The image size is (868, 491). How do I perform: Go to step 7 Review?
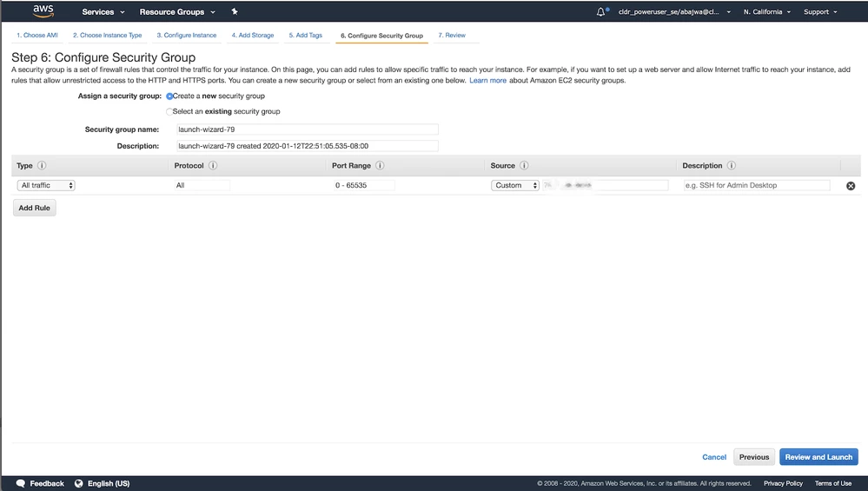(x=452, y=36)
